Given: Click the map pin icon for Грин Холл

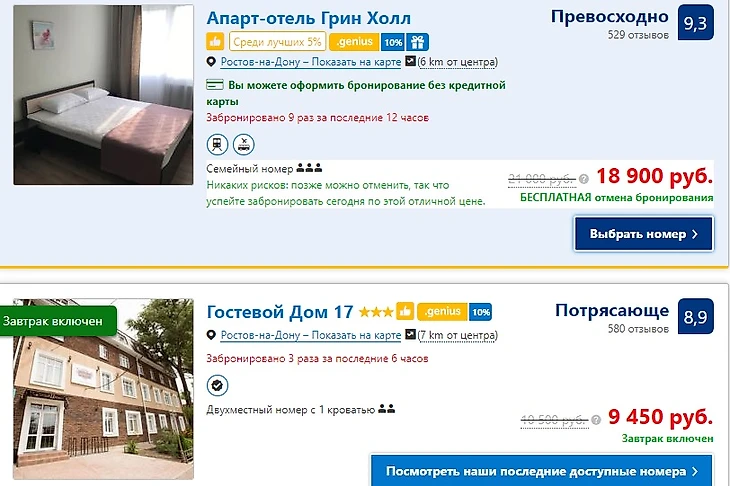Looking at the screenshot, I should click(211, 61).
